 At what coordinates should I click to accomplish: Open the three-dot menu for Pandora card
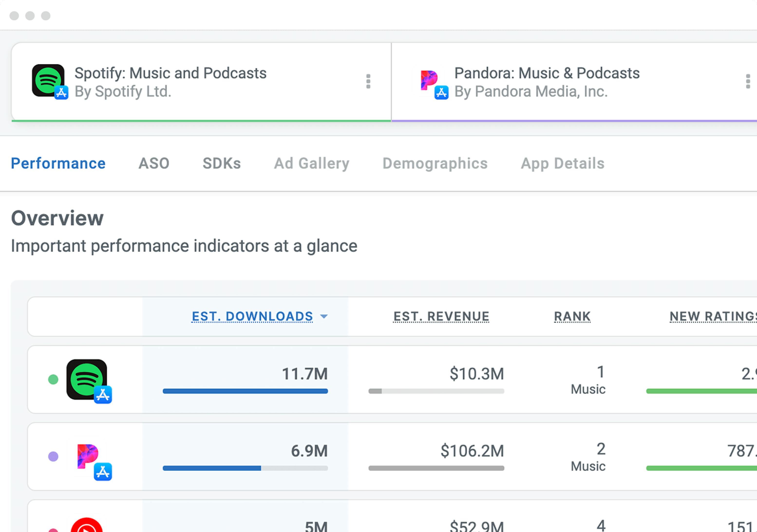pyautogui.click(x=748, y=81)
